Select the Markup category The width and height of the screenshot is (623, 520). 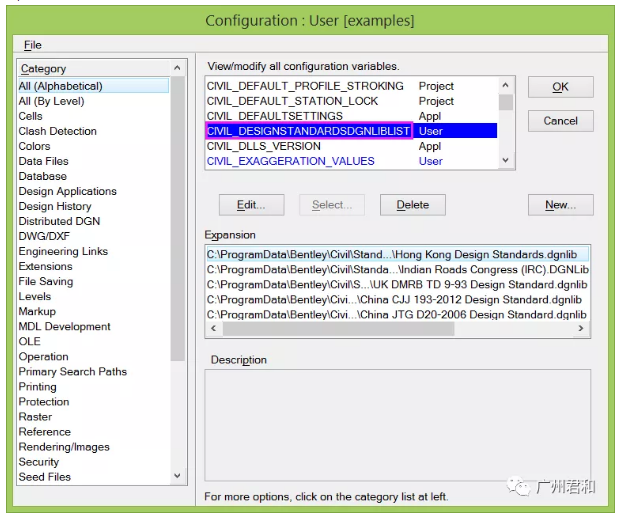94,311
